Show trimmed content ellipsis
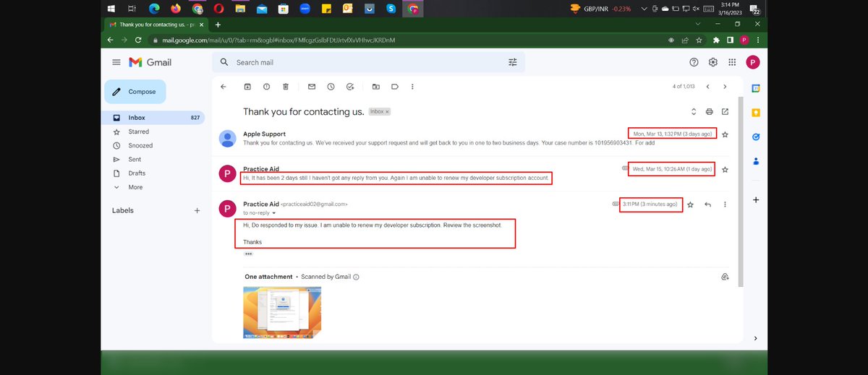 [x=248, y=254]
